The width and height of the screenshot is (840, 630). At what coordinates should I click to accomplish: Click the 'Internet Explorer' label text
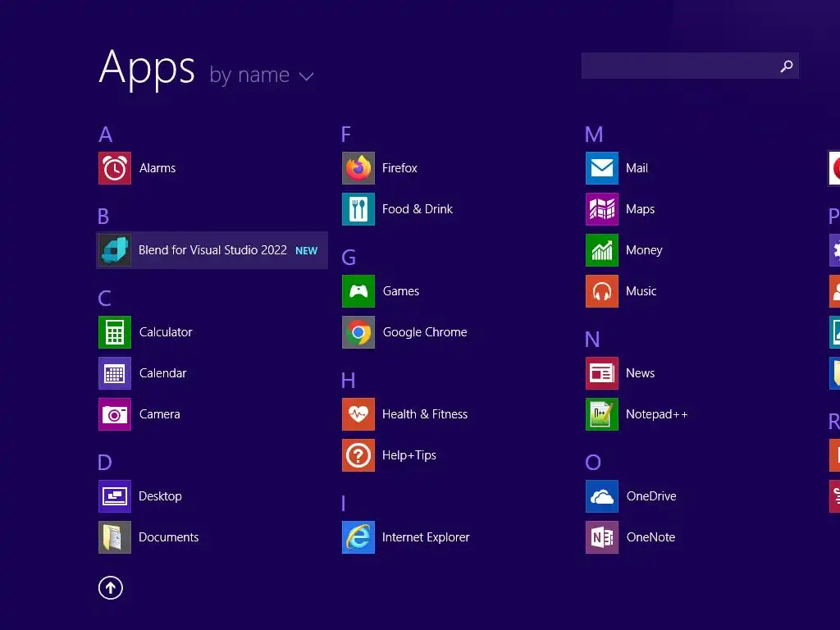pyautogui.click(x=426, y=537)
